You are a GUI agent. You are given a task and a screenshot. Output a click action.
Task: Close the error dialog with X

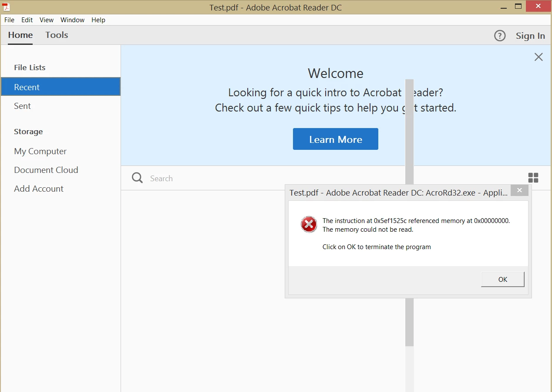519,190
